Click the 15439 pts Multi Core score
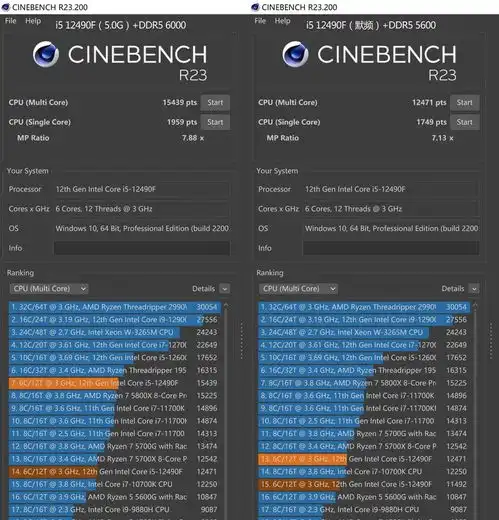 tap(180, 102)
